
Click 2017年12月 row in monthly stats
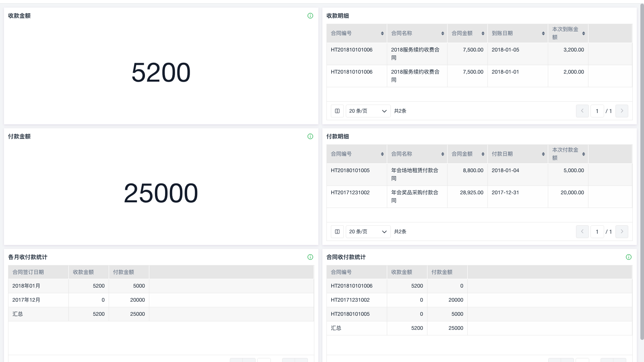[x=161, y=300]
